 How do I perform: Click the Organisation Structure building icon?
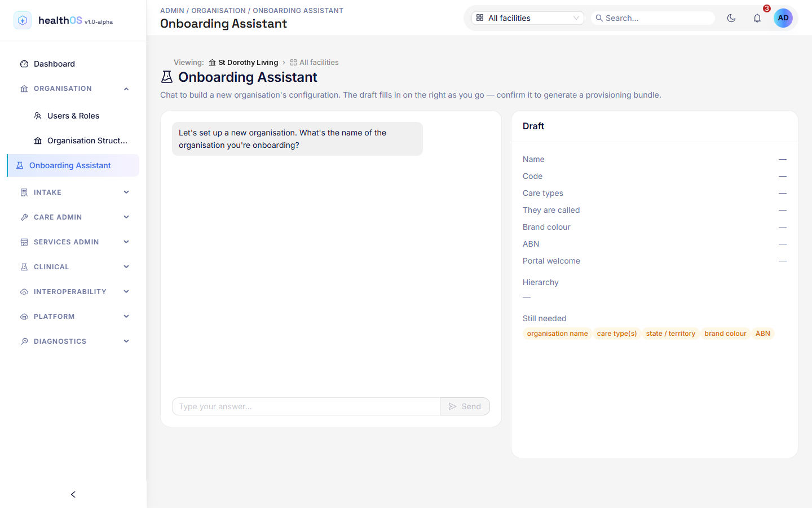click(x=38, y=141)
